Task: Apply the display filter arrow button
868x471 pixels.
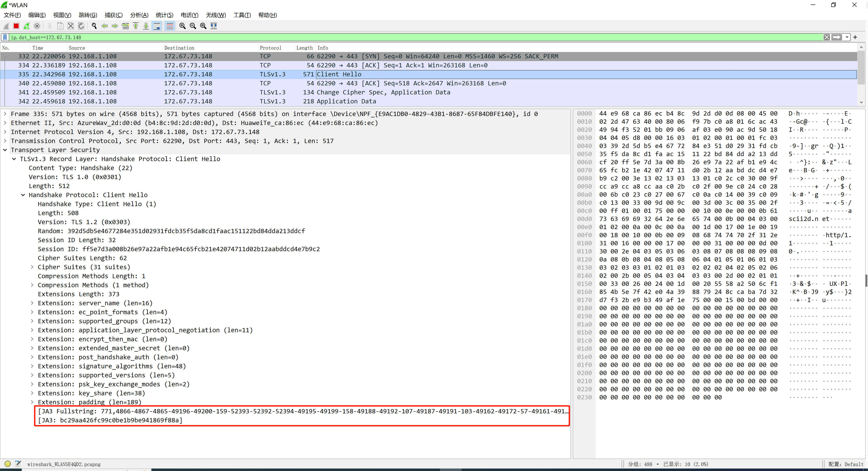Action: coord(837,37)
